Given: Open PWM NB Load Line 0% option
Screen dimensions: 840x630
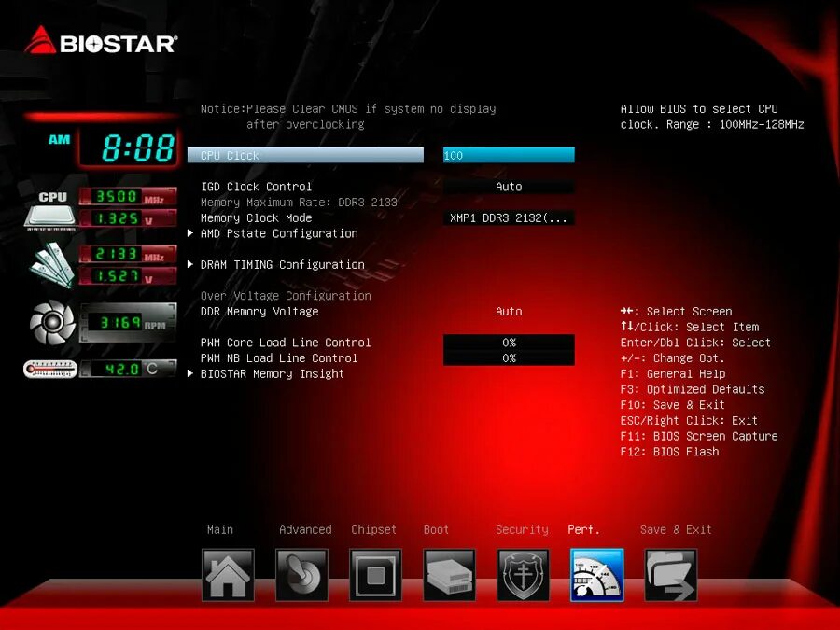Looking at the screenshot, I should [509, 357].
